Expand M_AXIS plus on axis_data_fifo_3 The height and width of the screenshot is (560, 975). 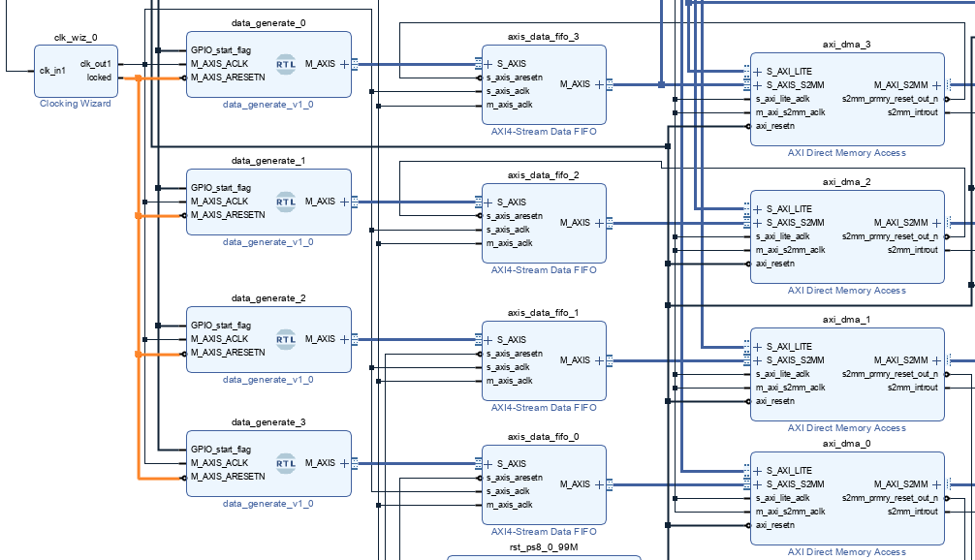point(599,84)
